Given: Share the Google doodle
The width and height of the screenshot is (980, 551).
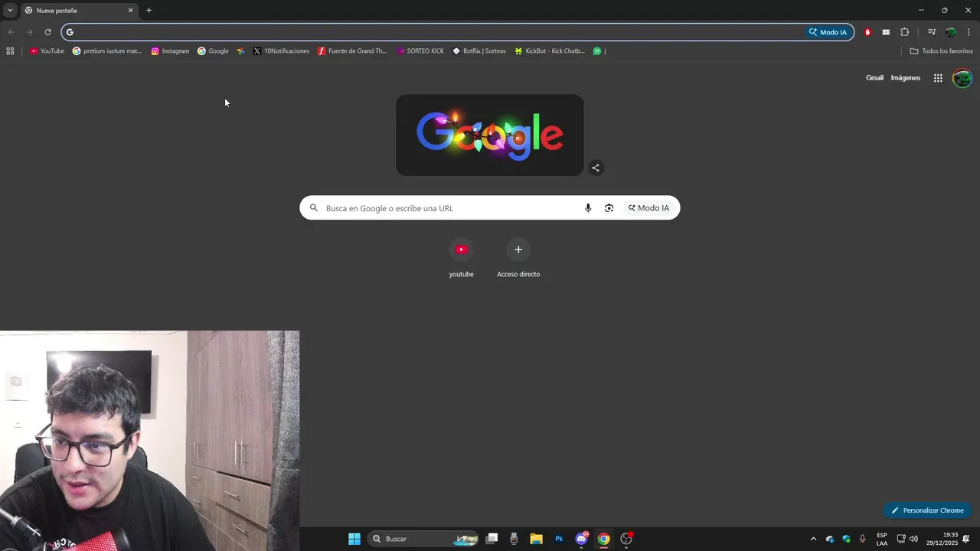Looking at the screenshot, I should [596, 168].
